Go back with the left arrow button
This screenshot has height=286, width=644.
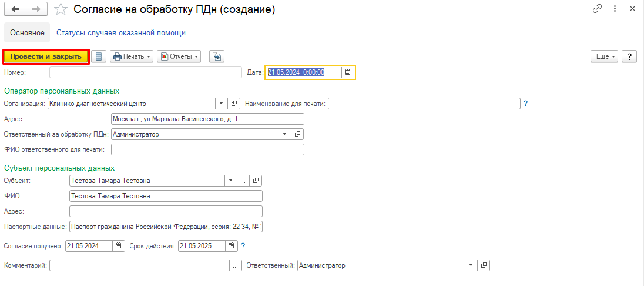[x=15, y=9]
